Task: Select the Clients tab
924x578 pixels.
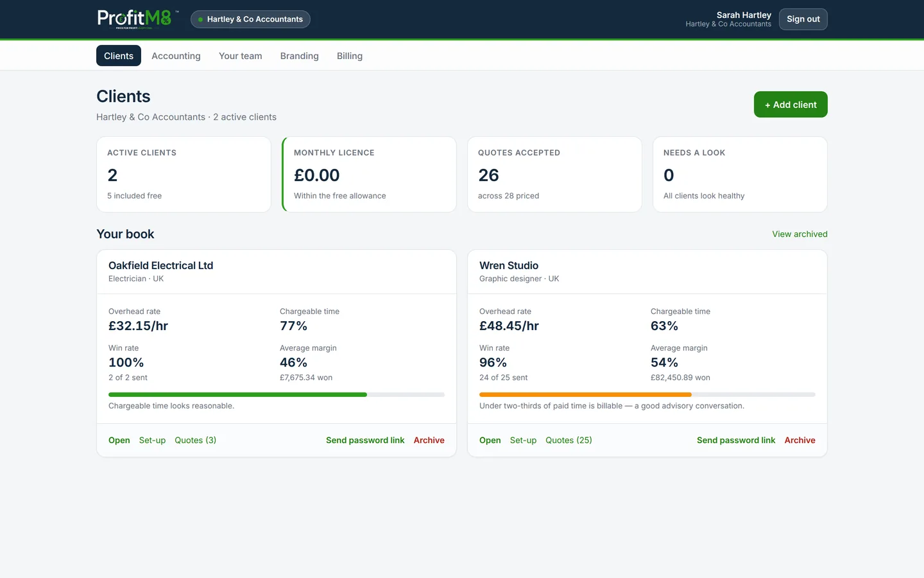Action: click(119, 56)
